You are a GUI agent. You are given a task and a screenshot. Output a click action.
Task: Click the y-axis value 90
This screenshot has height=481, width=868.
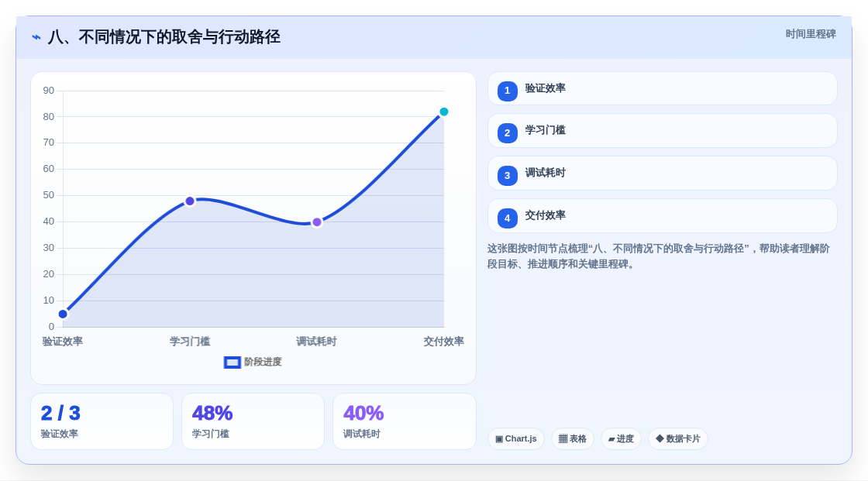click(49, 91)
